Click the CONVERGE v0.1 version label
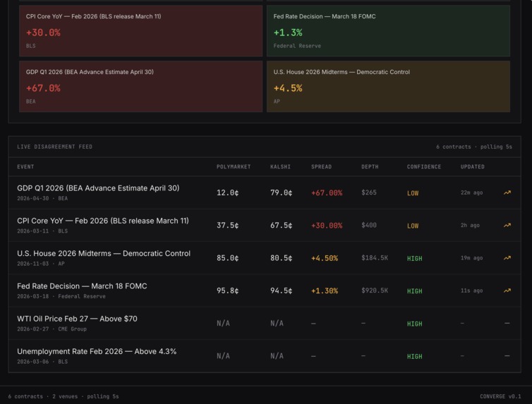The height and width of the screenshot is (404, 532). click(x=500, y=396)
